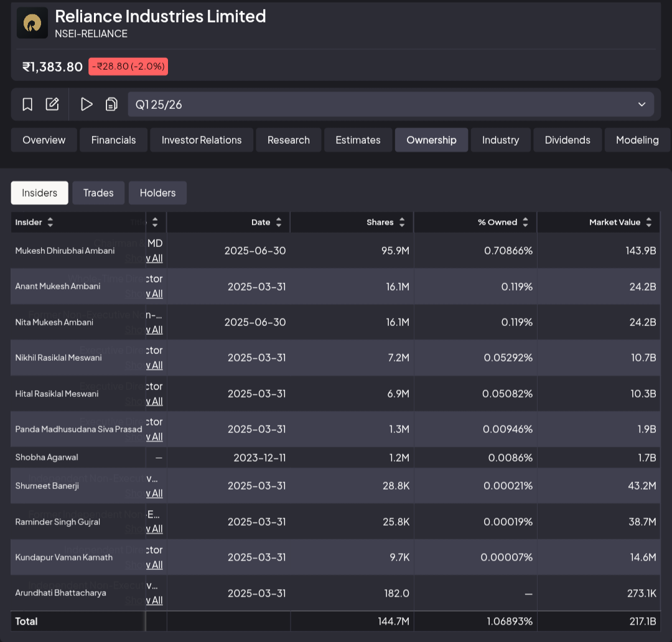
Task: Click the 273.1K market value cell
Action: [642, 593]
